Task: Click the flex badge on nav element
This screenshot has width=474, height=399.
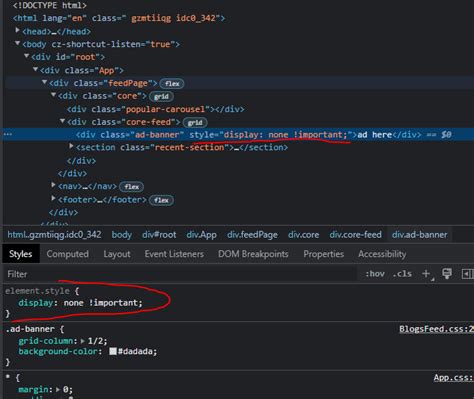Action: coord(132,187)
